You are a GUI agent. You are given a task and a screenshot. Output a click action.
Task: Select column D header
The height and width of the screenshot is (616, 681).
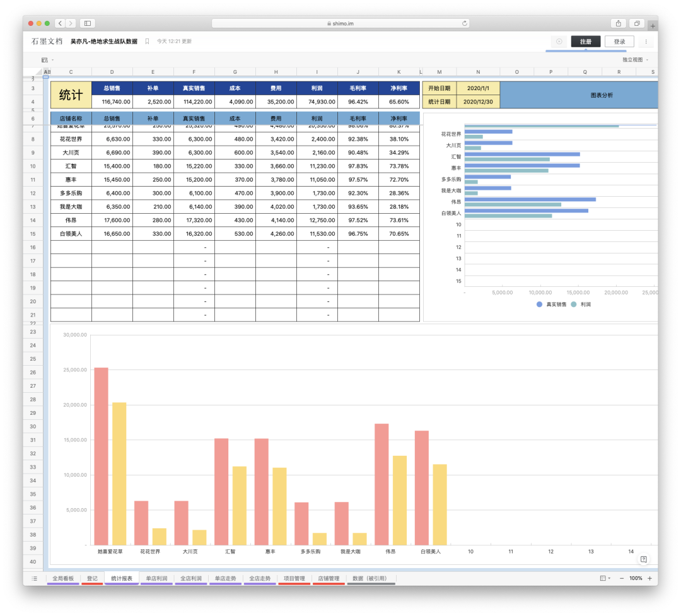112,72
